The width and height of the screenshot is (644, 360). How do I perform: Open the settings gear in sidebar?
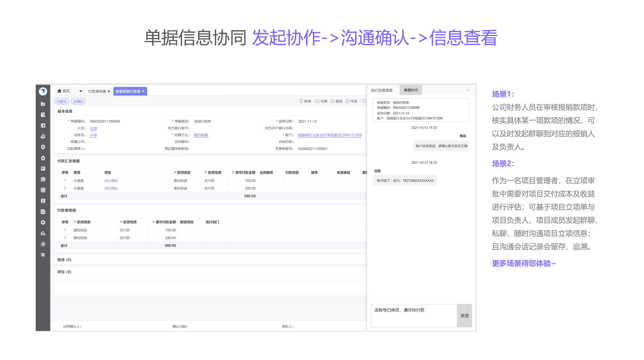[x=43, y=222]
